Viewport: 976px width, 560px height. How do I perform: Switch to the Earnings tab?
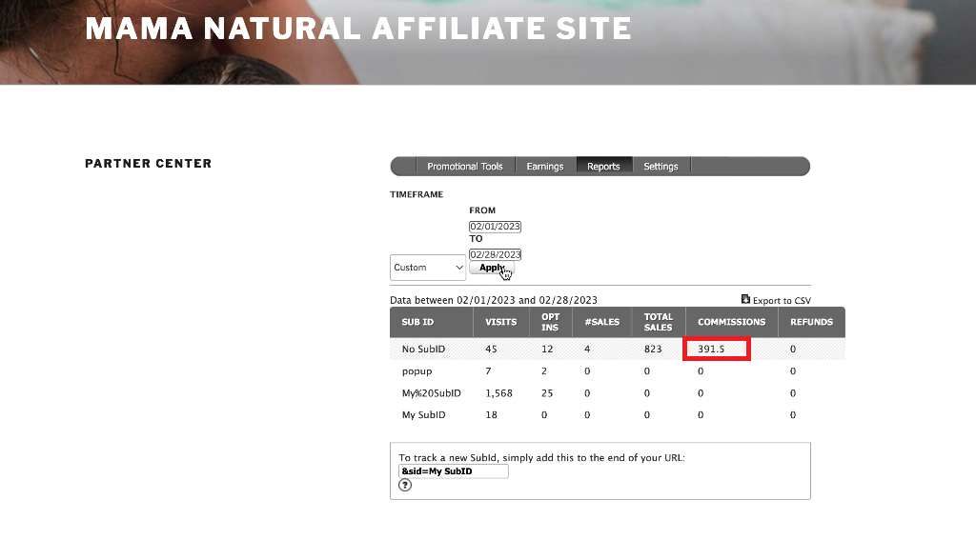coord(544,166)
